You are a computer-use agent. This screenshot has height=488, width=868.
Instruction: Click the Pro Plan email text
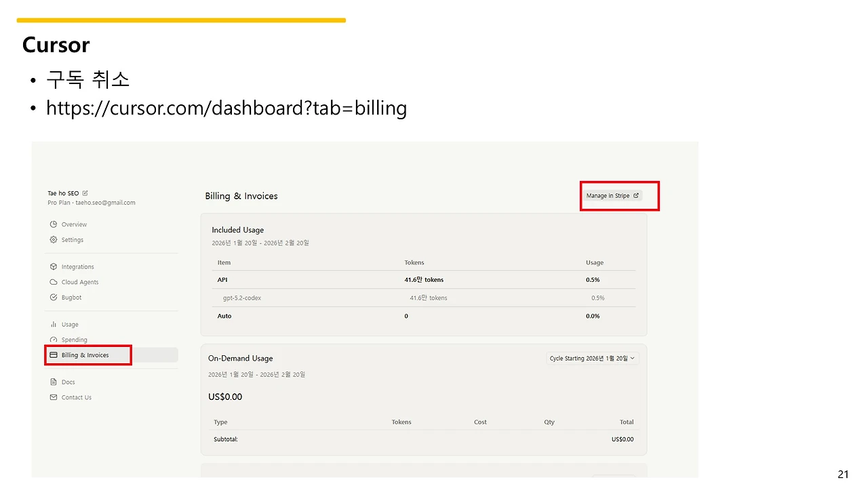pos(92,203)
